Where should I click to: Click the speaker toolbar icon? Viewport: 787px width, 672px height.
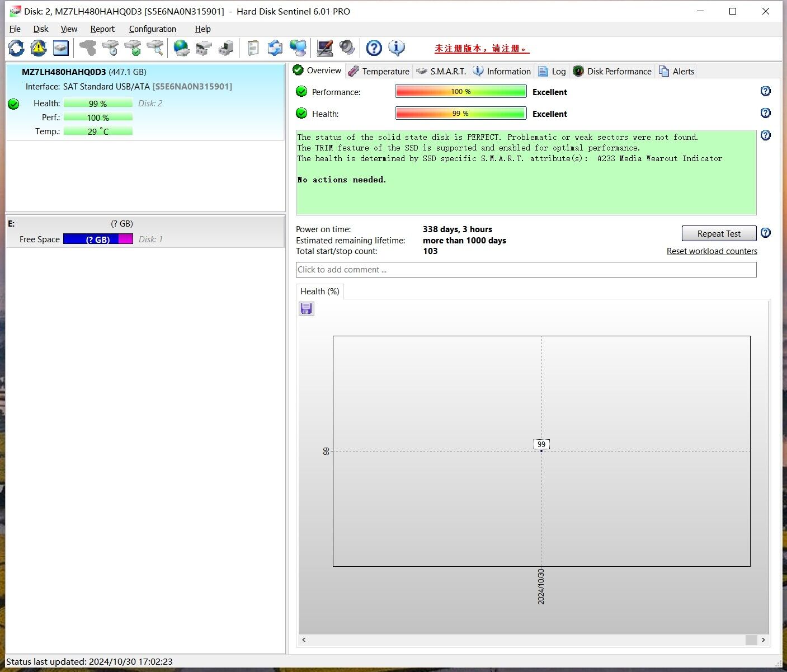click(347, 48)
